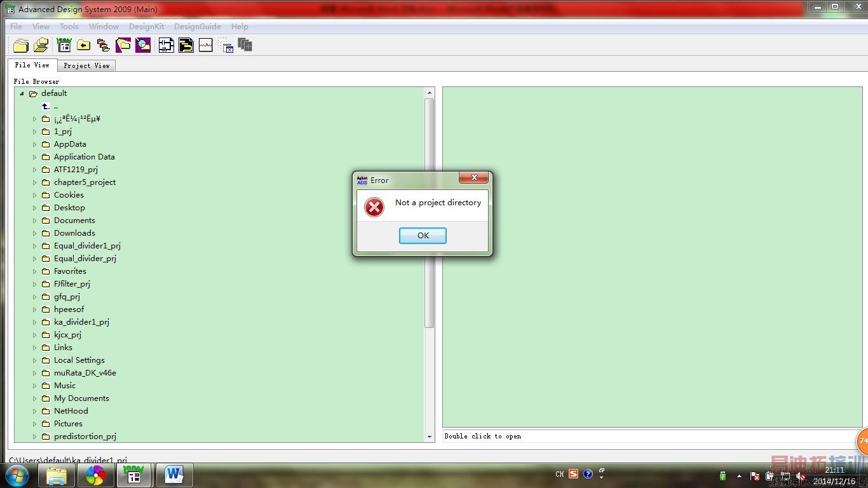Open the Tools menu

69,27
